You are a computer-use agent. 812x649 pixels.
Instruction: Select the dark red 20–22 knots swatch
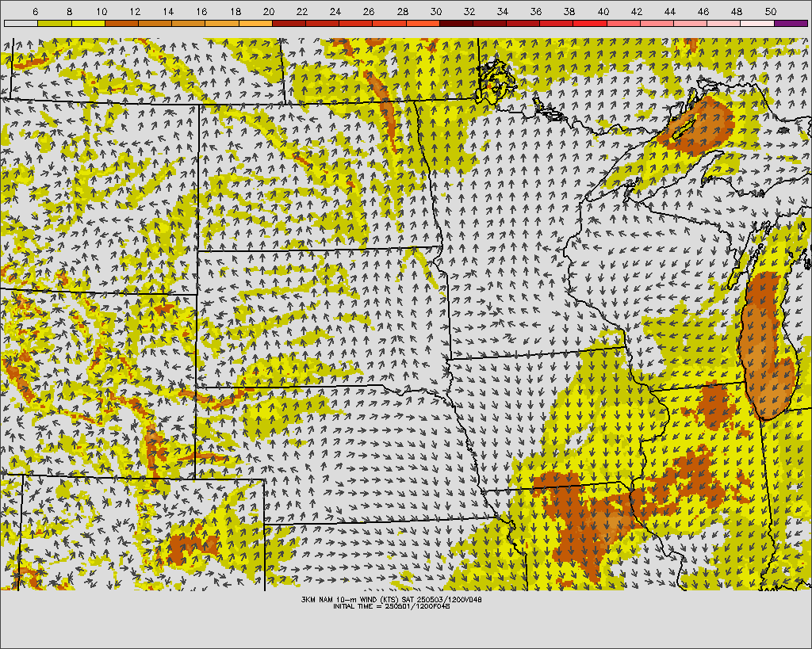click(289, 23)
